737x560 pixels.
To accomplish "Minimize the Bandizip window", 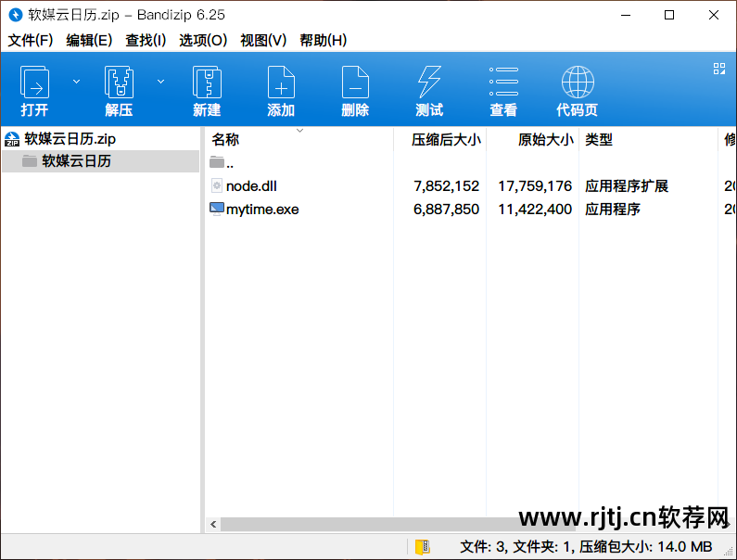I will [626, 15].
